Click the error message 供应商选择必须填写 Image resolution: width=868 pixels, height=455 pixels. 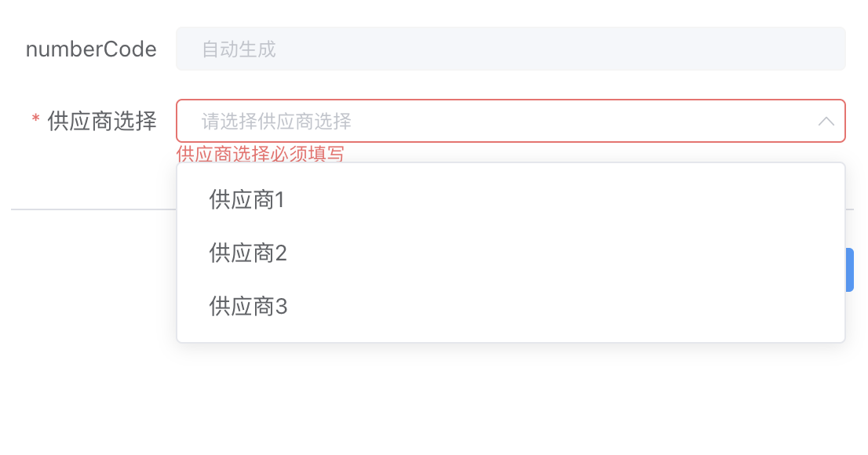(x=261, y=154)
